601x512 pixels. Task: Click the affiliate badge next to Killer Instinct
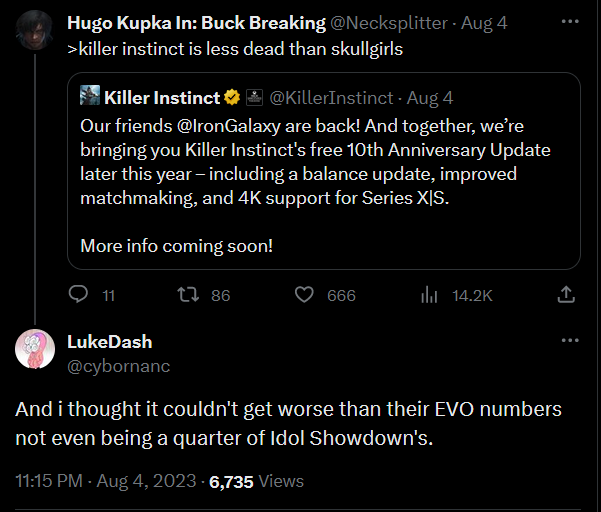(x=253, y=97)
